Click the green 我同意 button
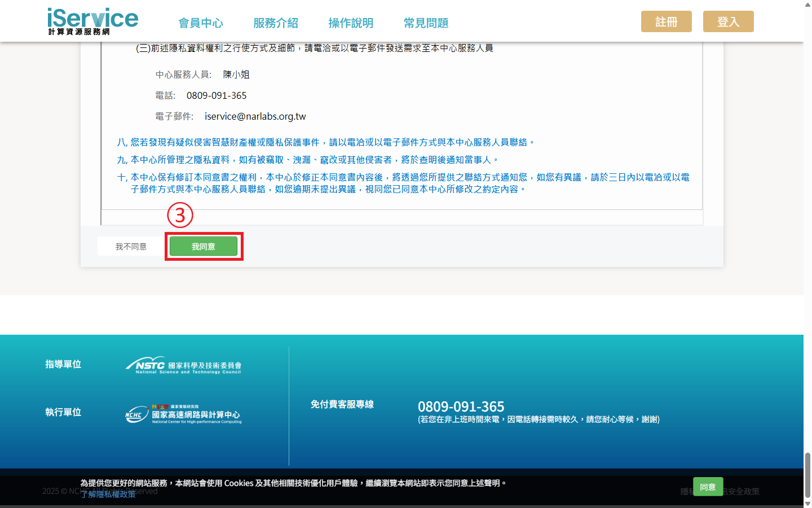The height and width of the screenshot is (508, 812). pos(204,247)
